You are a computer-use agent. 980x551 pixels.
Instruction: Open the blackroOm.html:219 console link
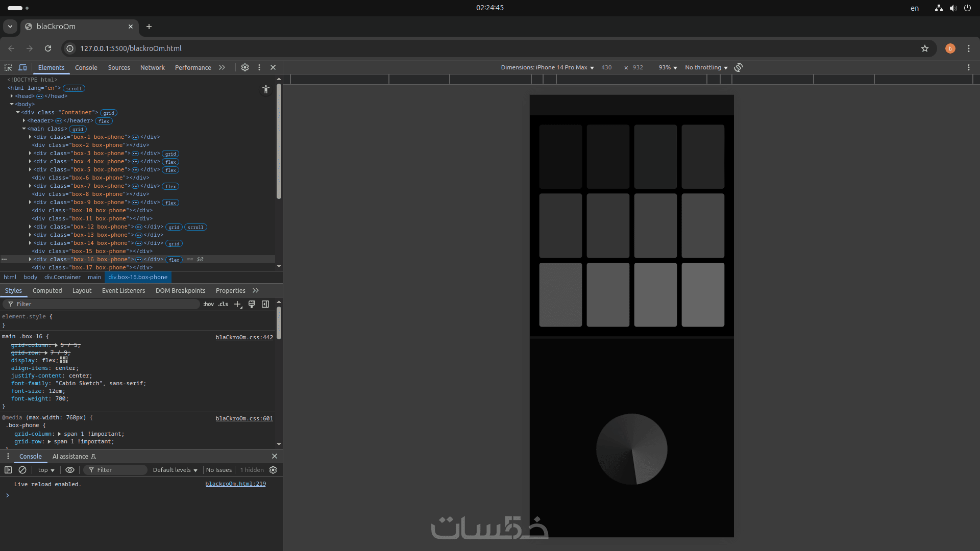[235, 484]
